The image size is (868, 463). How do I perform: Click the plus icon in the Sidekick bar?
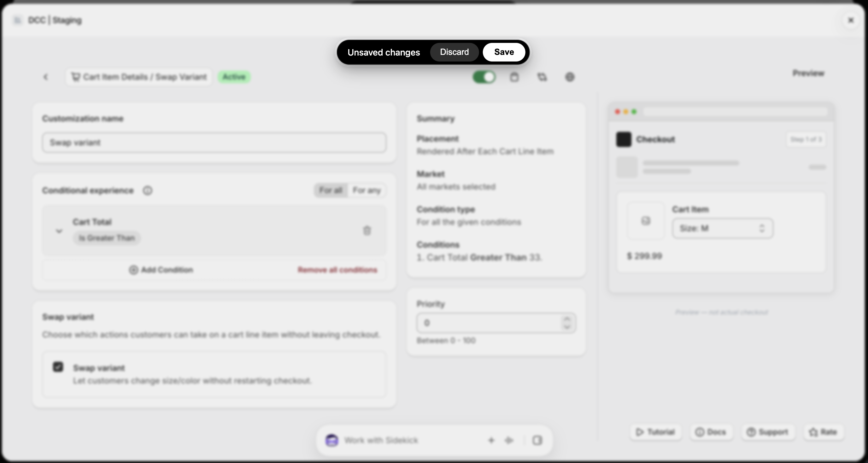491,440
